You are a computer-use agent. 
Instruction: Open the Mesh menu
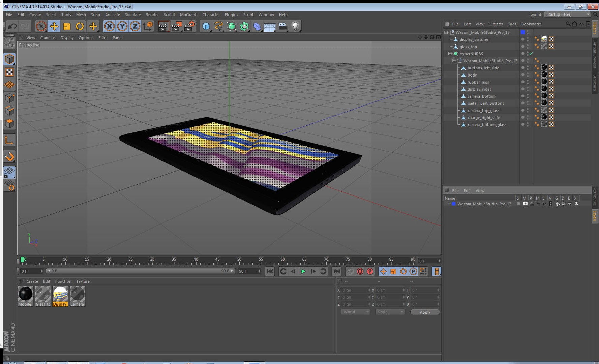click(81, 15)
